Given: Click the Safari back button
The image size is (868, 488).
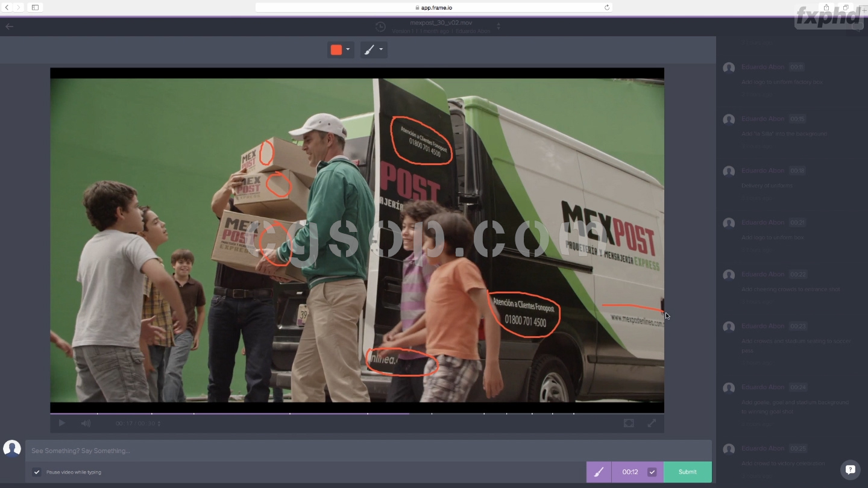Looking at the screenshot, I should click(7, 7).
